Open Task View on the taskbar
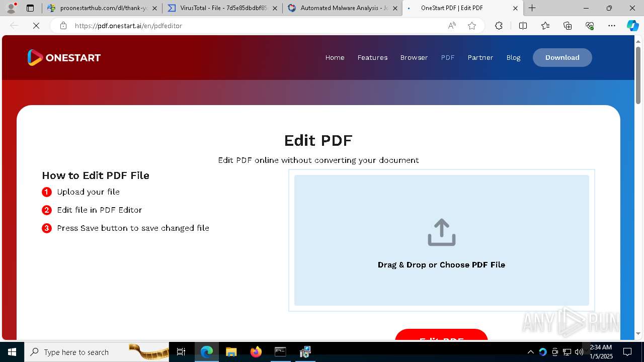The height and width of the screenshot is (362, 644). [181, 352]
